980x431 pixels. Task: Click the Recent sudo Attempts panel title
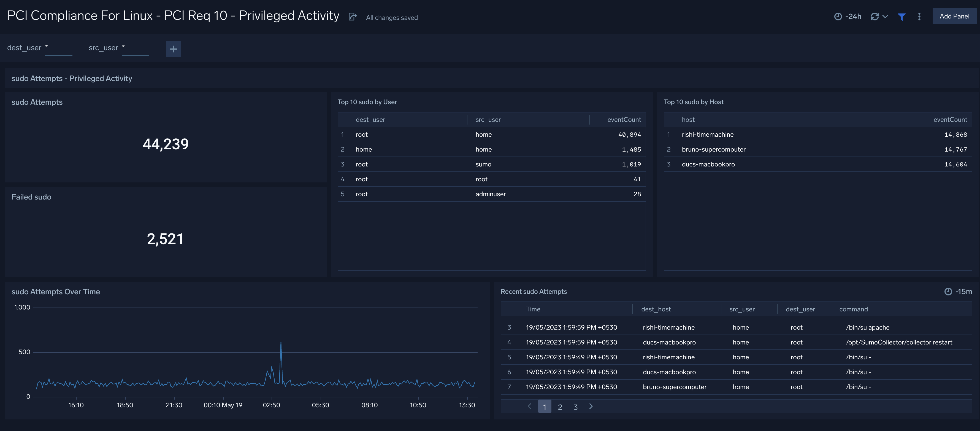click(x=533, y=292)
